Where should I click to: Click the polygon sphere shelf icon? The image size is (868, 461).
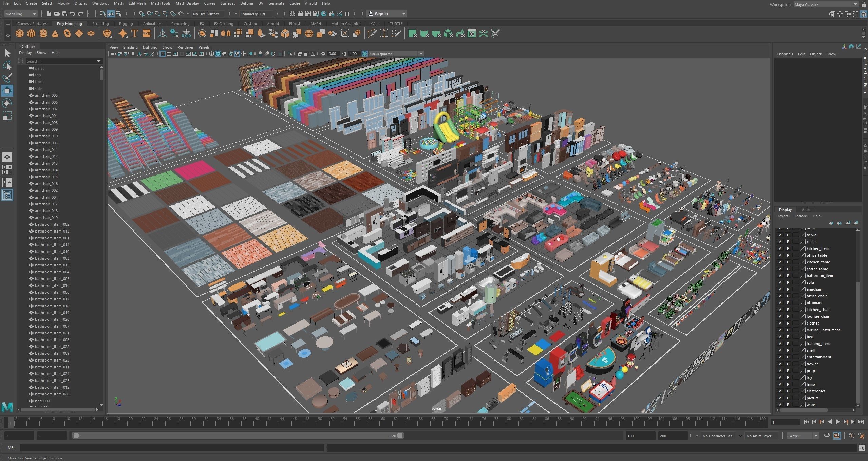pos(20,33)
